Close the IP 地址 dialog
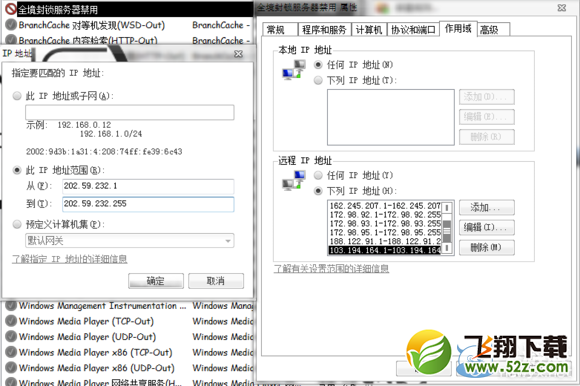 click(239, 54)
